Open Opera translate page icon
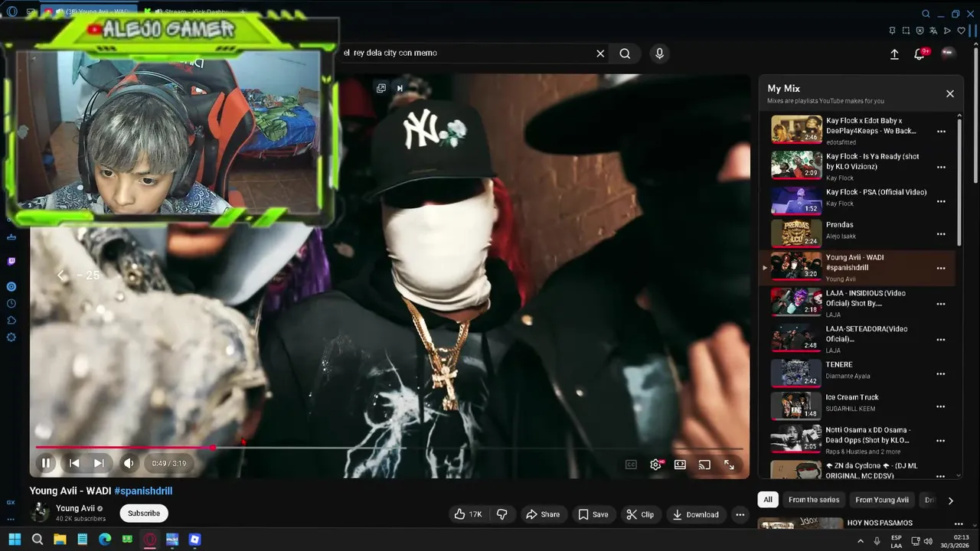The image size is (980, 551). tap(933, 31)
